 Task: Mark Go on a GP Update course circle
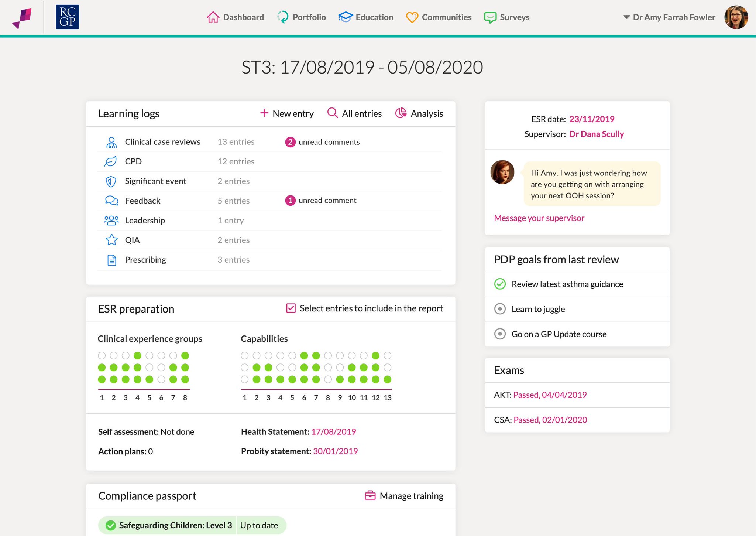(x=500, y=334)
